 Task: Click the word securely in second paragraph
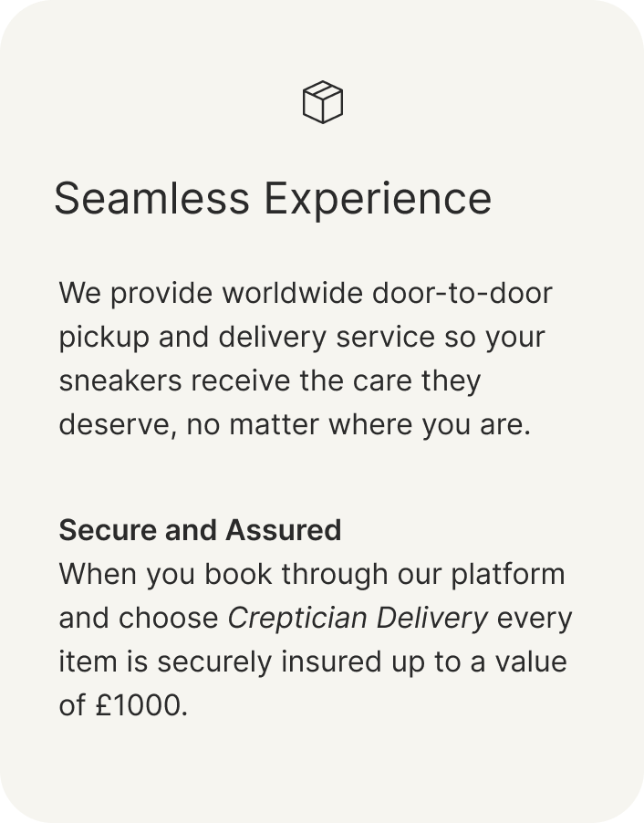click(214, 662)
